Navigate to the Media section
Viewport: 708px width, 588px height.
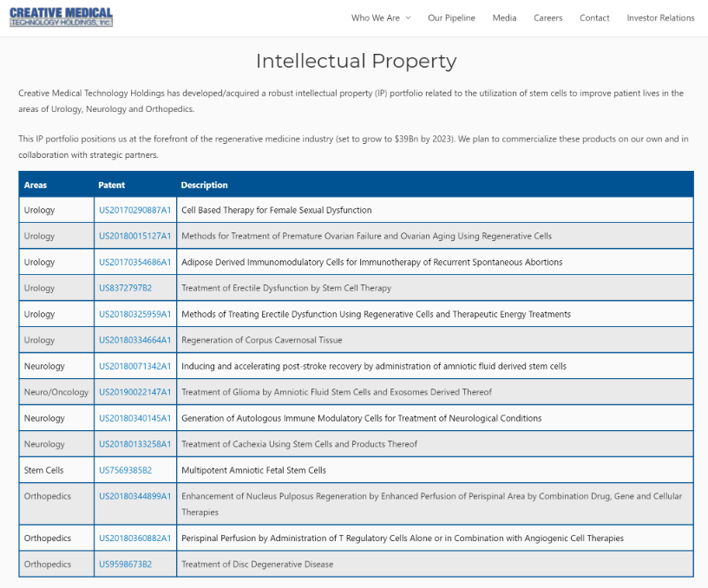pyautogui.click(x=504, y=17)
